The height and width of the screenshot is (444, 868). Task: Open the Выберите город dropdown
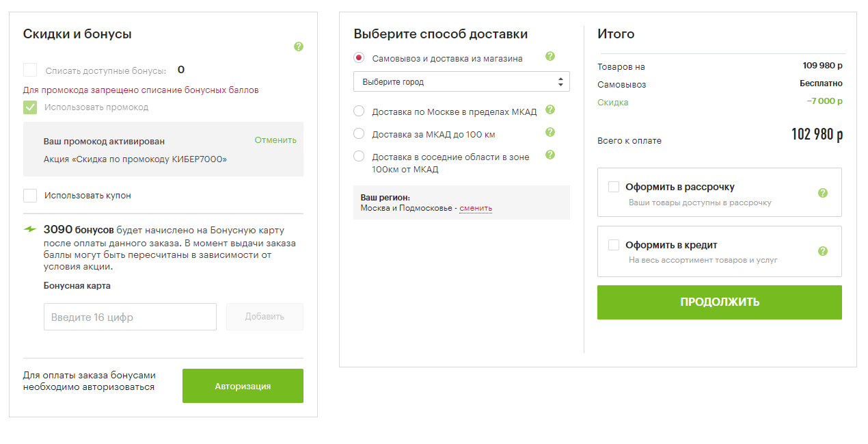coord(461,82)
